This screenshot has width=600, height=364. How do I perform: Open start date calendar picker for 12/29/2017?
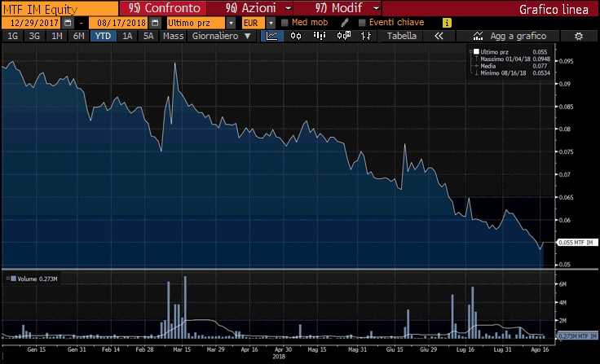point(68,23)
